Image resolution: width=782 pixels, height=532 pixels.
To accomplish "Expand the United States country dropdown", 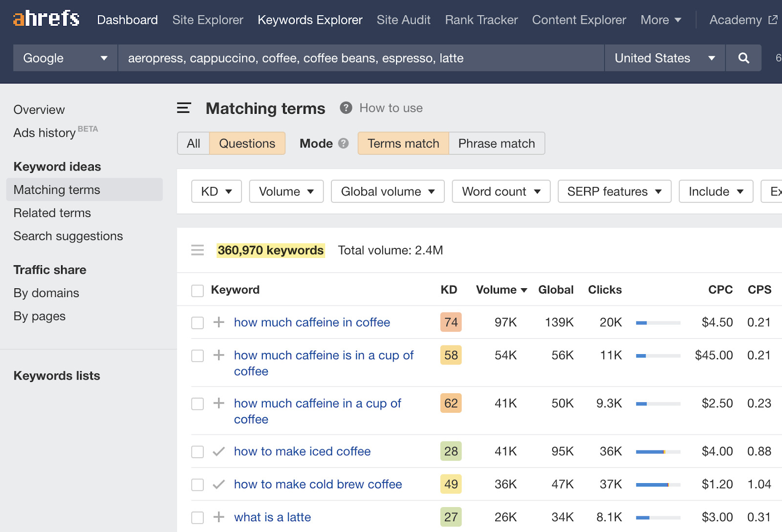I will pyautogui.click(x=664, y=58).
